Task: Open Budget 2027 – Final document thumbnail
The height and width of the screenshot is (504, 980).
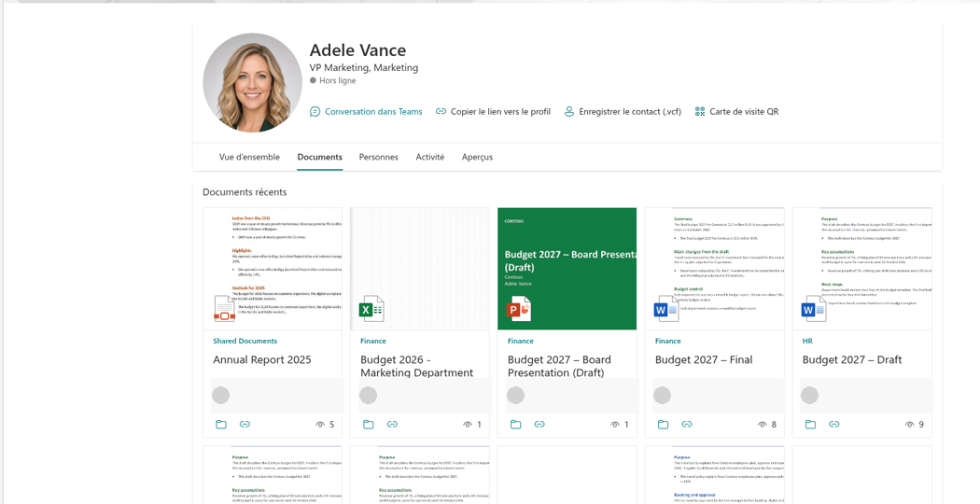Action: click(x=715, y=269)
